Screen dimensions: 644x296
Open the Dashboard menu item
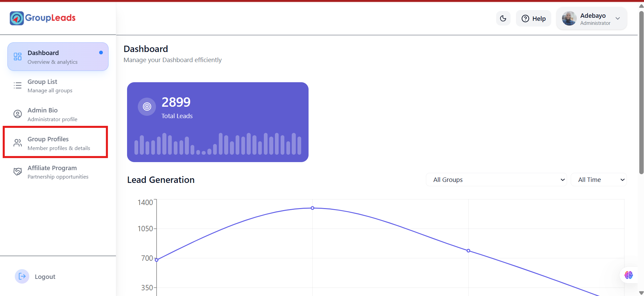58,56
